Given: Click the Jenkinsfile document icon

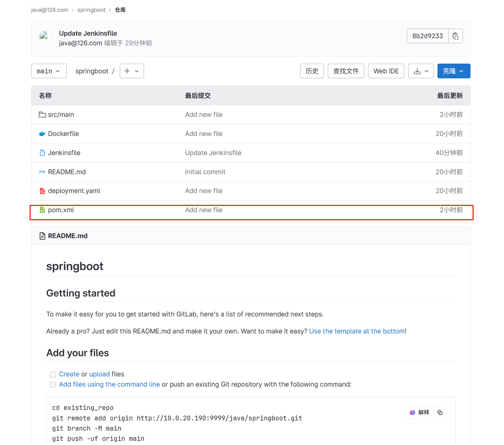Looking at the screenshot, I should [x=42, y=153].
